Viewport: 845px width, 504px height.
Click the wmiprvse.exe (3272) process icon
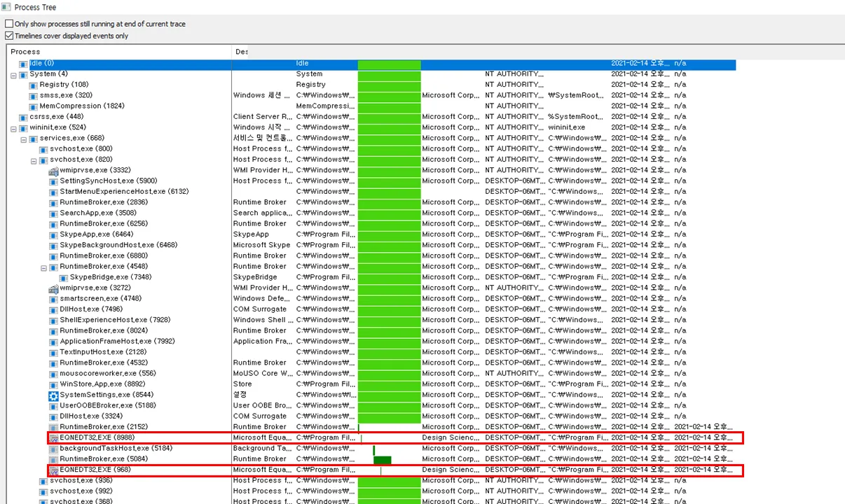pos(53,288)
